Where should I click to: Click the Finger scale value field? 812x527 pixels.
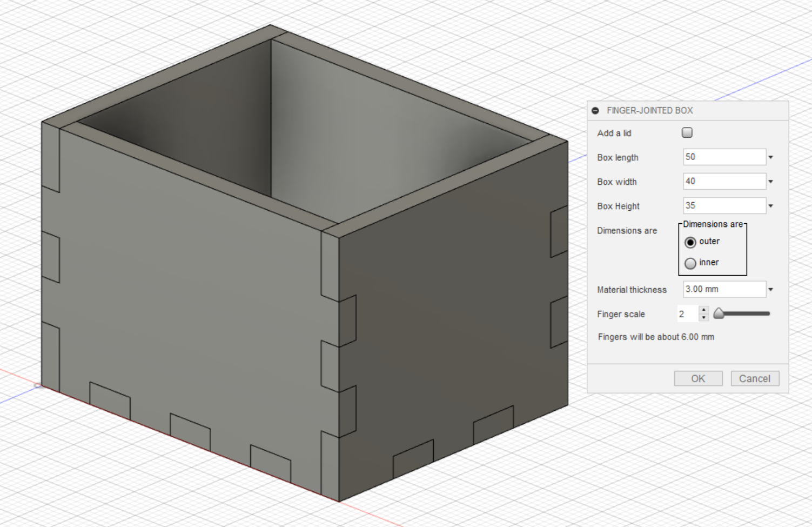coord(687,314)
